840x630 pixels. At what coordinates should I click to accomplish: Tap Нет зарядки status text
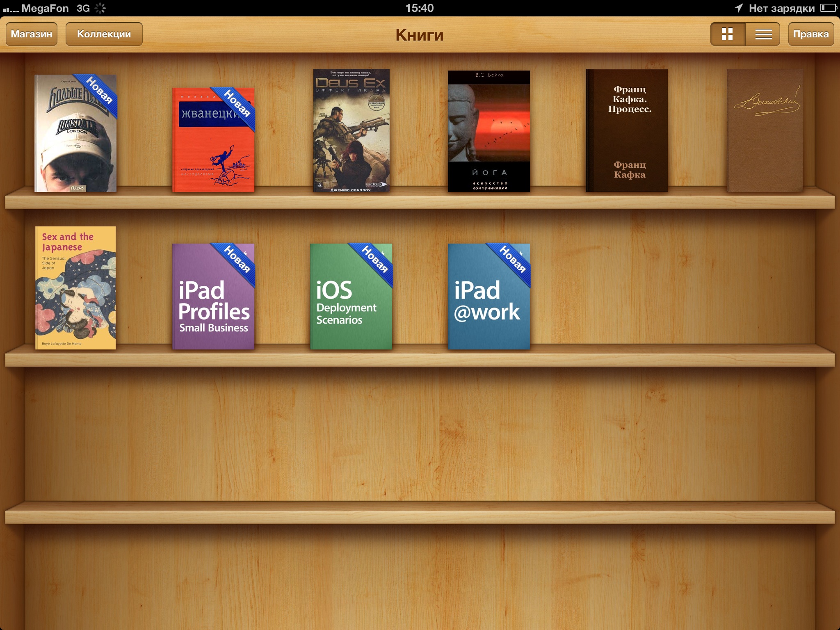tap(782, 8)
